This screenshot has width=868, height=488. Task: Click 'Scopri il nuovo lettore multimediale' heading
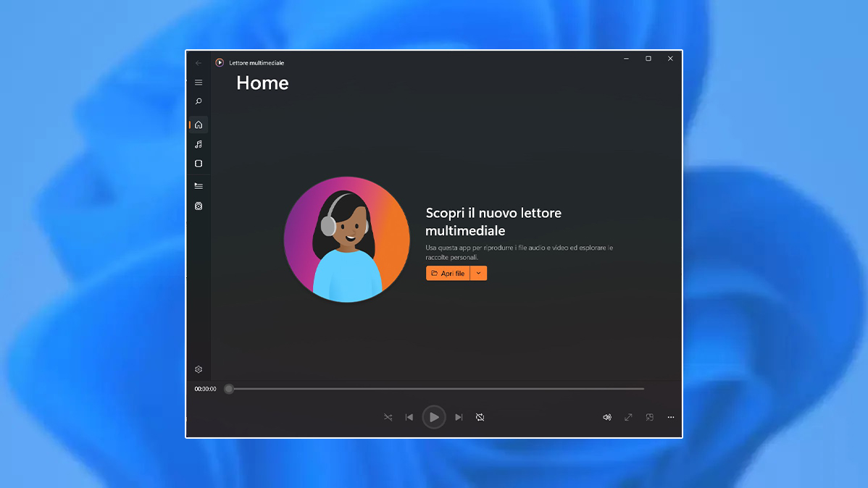point(493,222)
